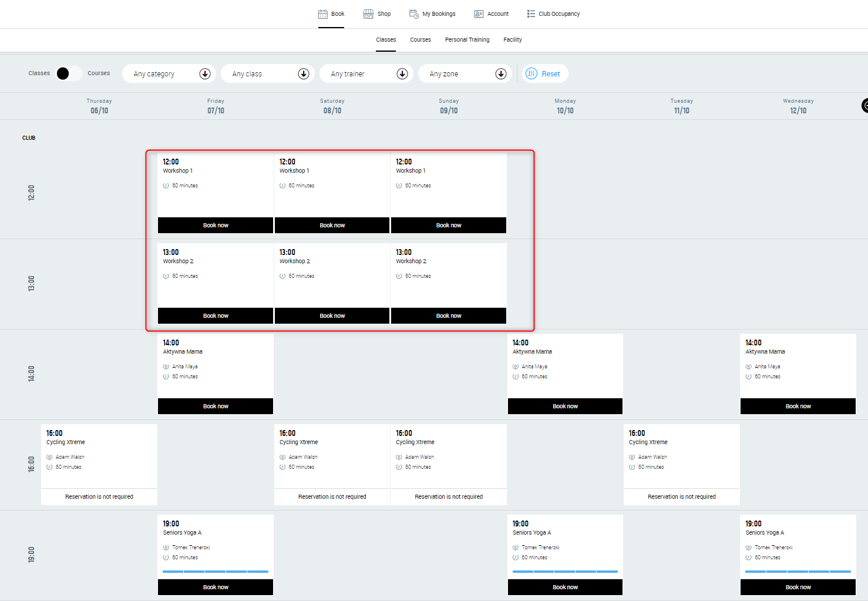Click the Shop storefront icon
Image resolution: width=868 pixels, height=601 pixels.
click(368, 14)
